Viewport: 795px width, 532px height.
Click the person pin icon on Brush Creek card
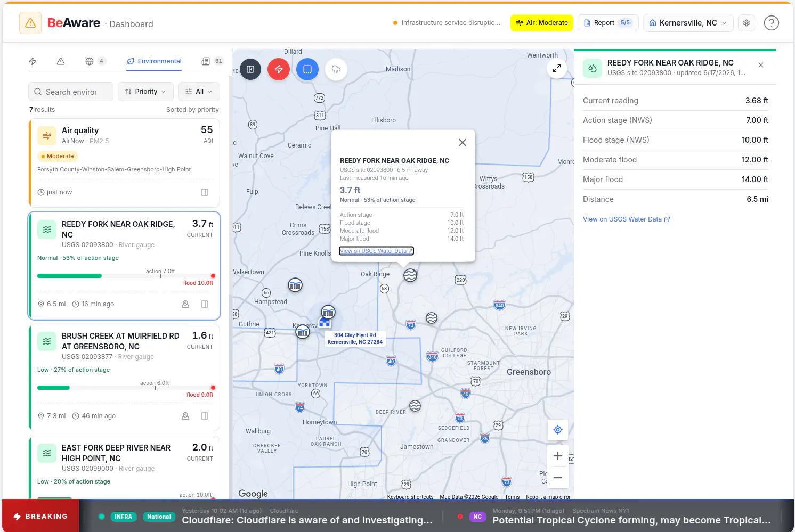pos(185,416)
